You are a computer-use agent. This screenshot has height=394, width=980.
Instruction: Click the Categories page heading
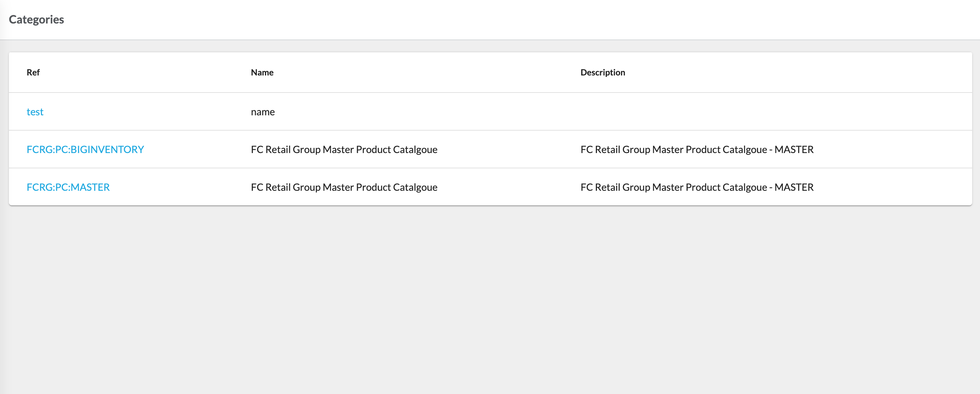click(36, 19)
